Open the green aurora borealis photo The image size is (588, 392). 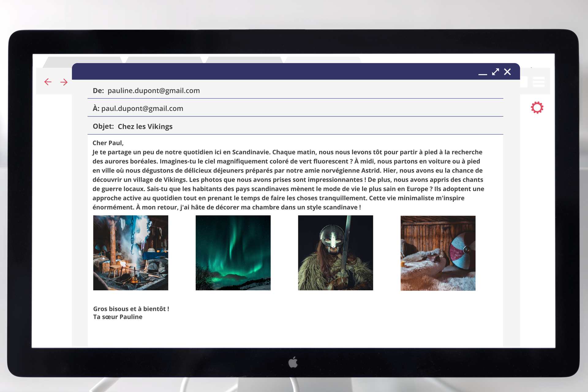tap(233, 253)
